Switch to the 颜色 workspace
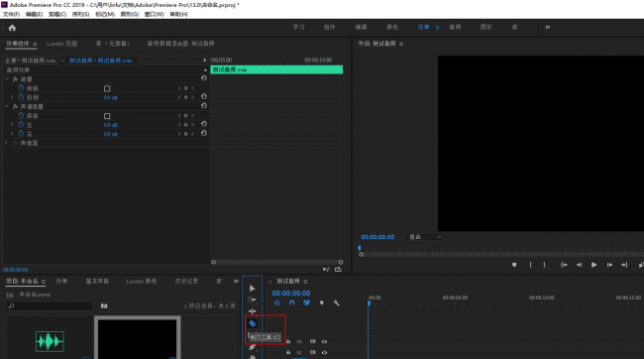 [392, 27]
